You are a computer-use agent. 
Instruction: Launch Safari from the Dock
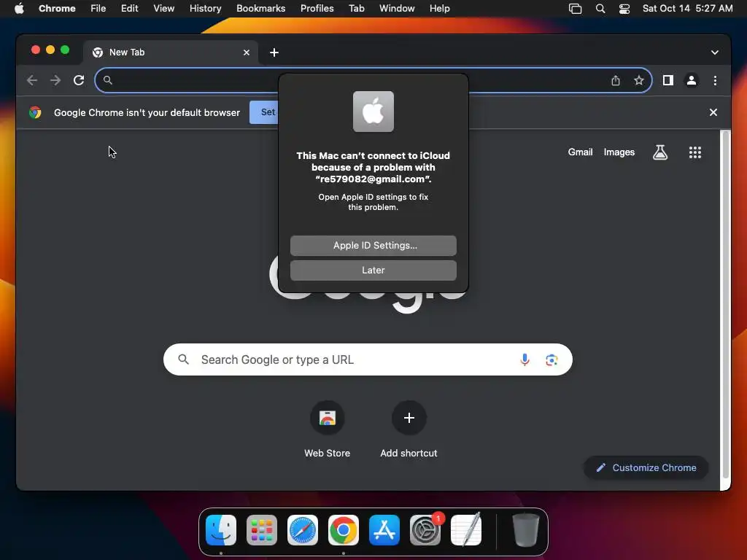(303, 529)
